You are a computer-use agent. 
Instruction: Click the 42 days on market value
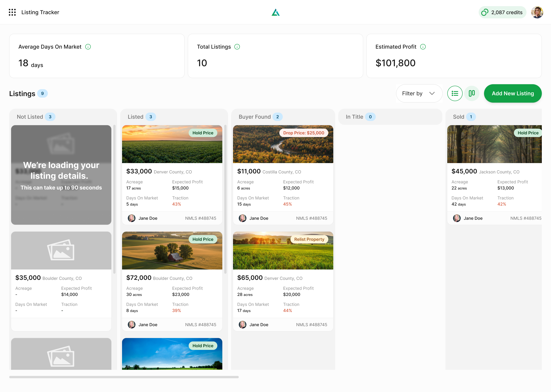[x=458, y=204]
